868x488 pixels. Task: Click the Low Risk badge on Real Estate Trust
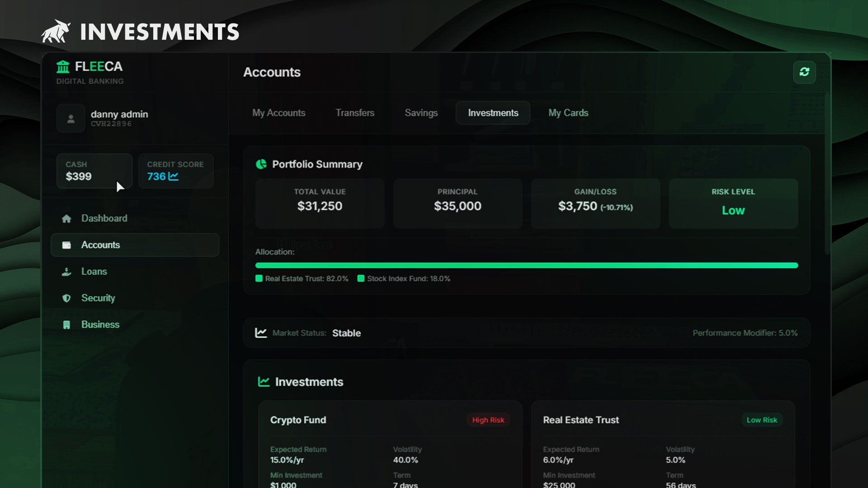[761, 420]
